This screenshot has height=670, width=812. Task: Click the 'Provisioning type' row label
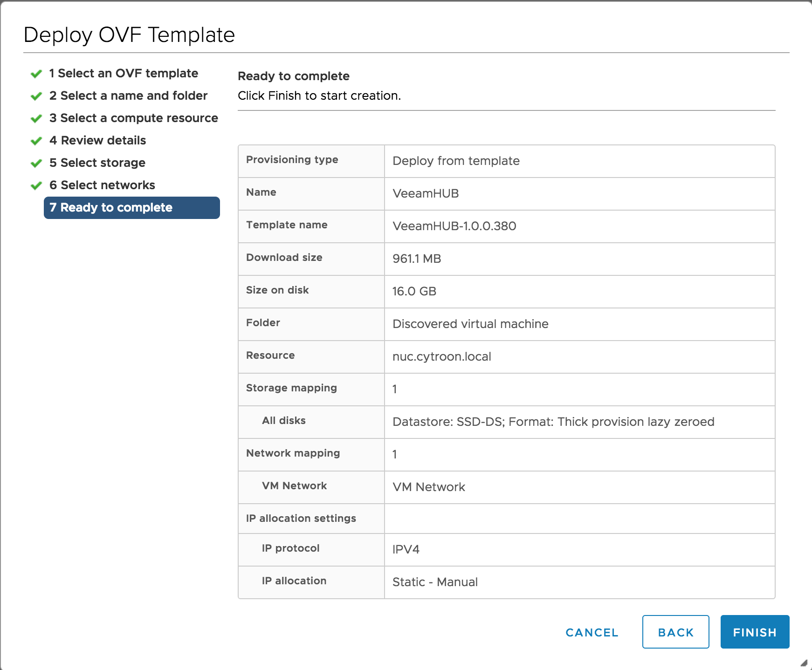[x=292, y=160]
